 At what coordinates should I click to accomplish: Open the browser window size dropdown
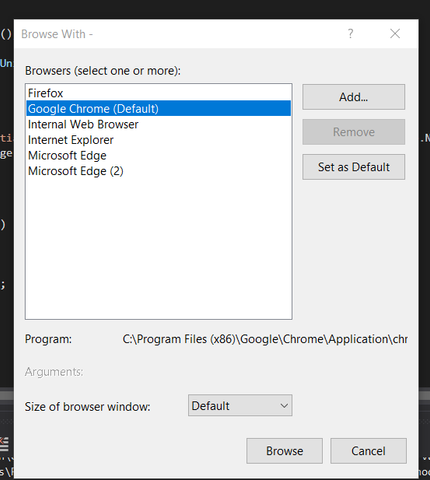coord(240,406)
